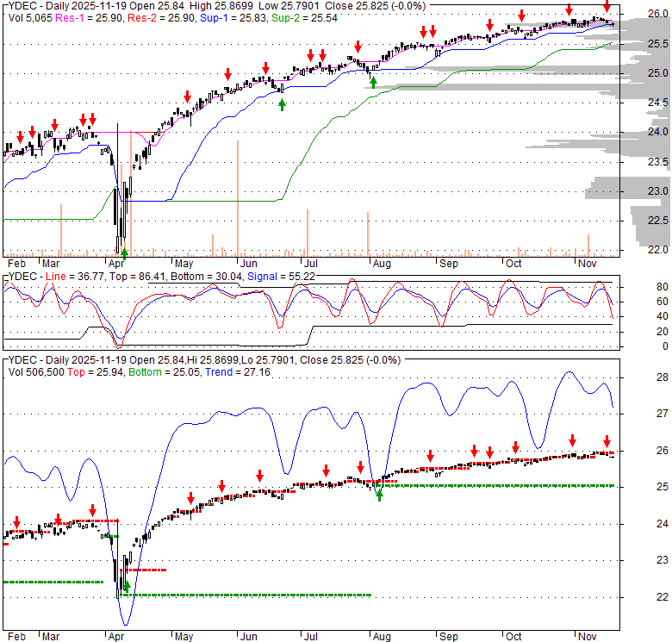This screenshot has width=672, height=642.
Task: Click the Line = 36.77 oscillator label
Action: [72, 276]
